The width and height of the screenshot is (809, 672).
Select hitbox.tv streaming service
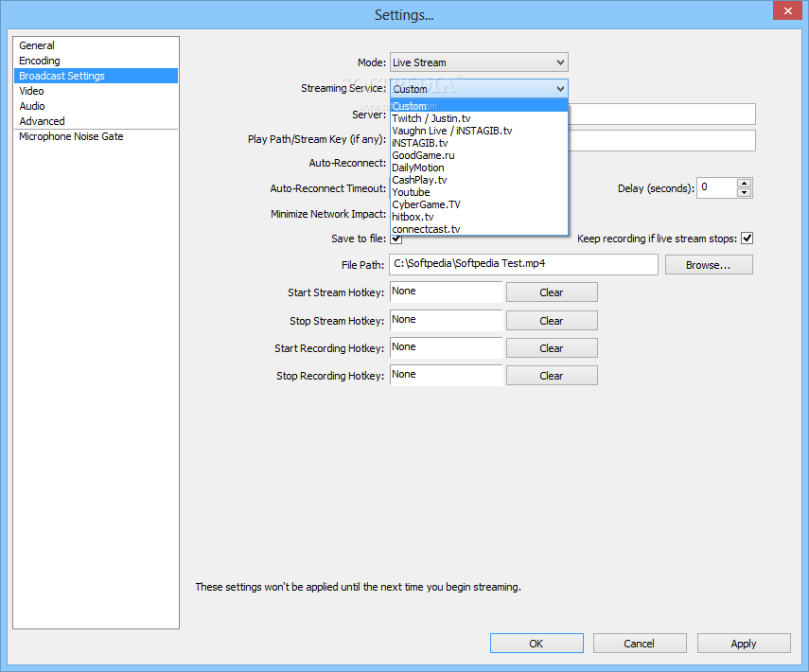click(479, 217)
